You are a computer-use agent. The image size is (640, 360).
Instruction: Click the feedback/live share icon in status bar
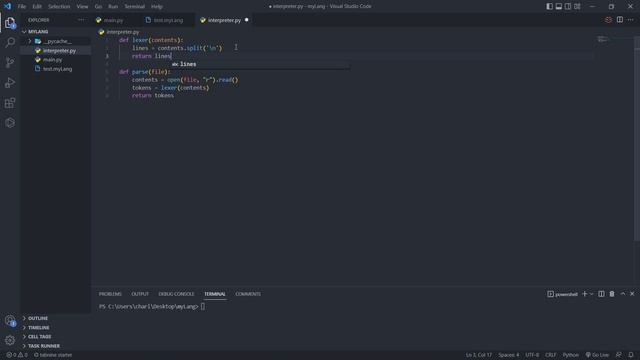point(619,355)
